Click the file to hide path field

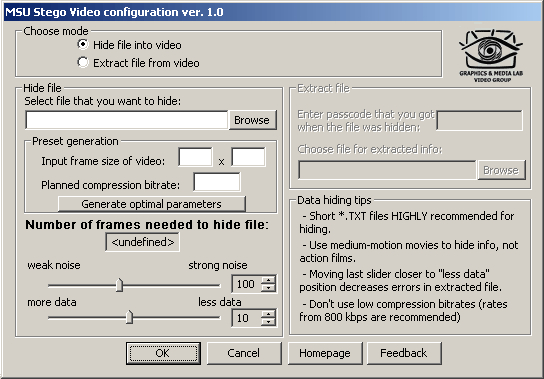[127, 120]
